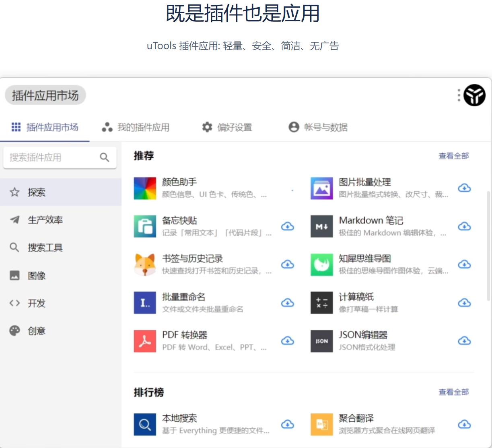
Task: Download the 图片批量处理 plugin
Action: [464, 188]
